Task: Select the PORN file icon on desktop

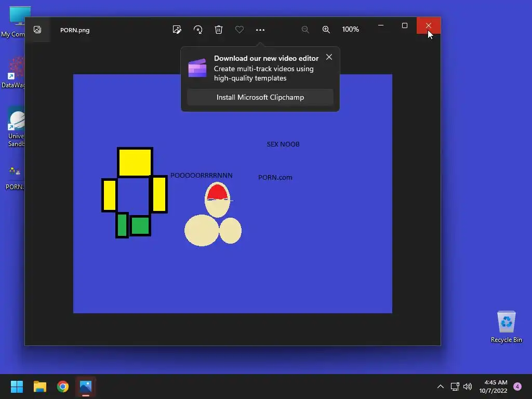Action: (14, 178)
